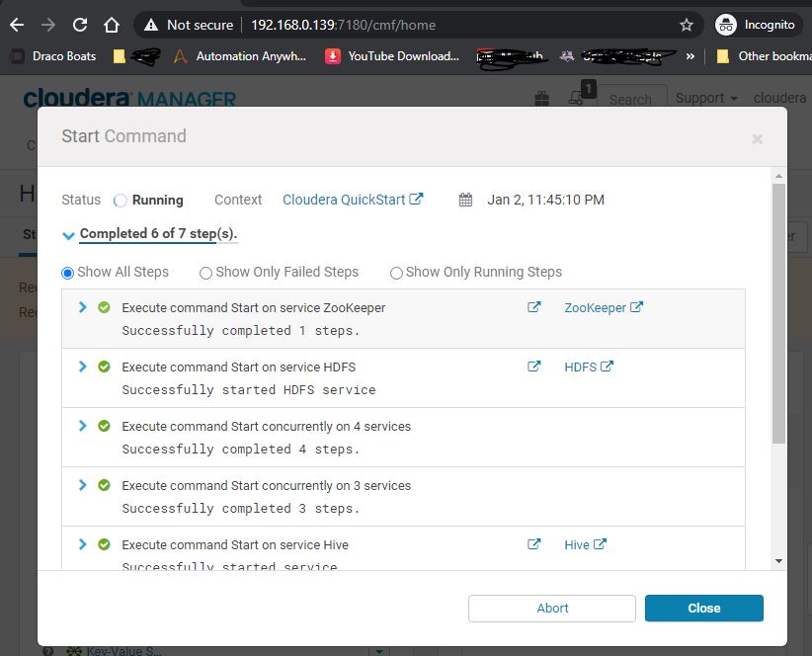
Task: Click the Incognito badge in browser toolbar
Action: coord(758,25)
